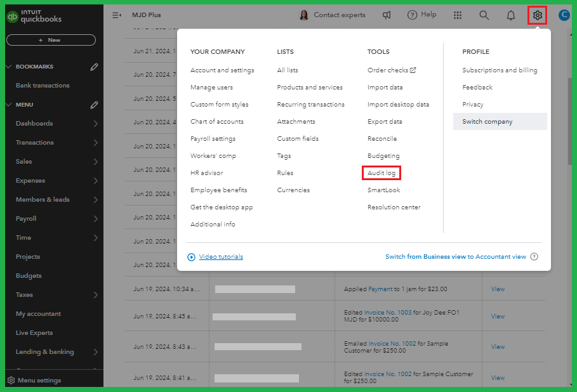This screenshot has height=392, width=577.
Task: Expand the Dashboards submenu arrow
Action: [96, 124]
